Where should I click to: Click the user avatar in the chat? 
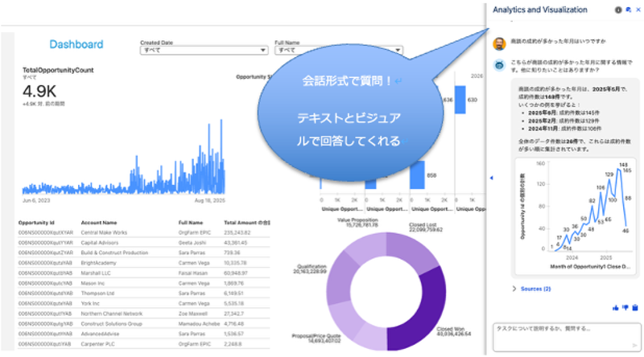pos(499,41)
